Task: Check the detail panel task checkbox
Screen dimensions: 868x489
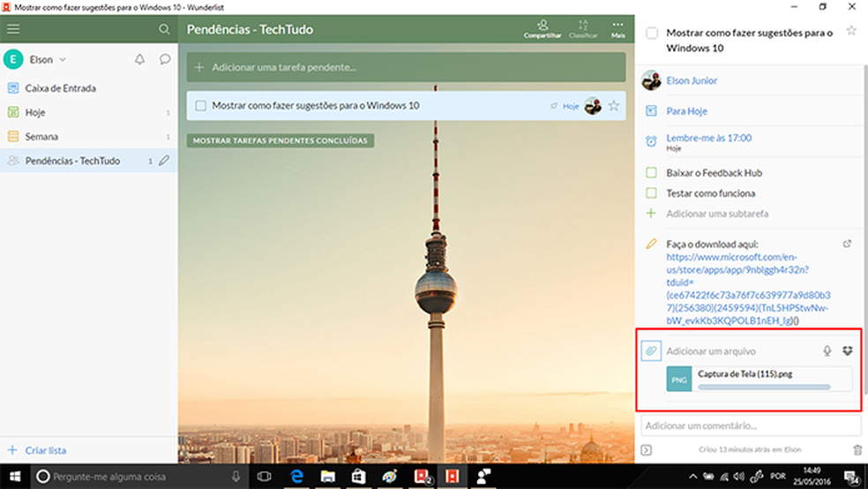Action: click(x=652, y=34)
